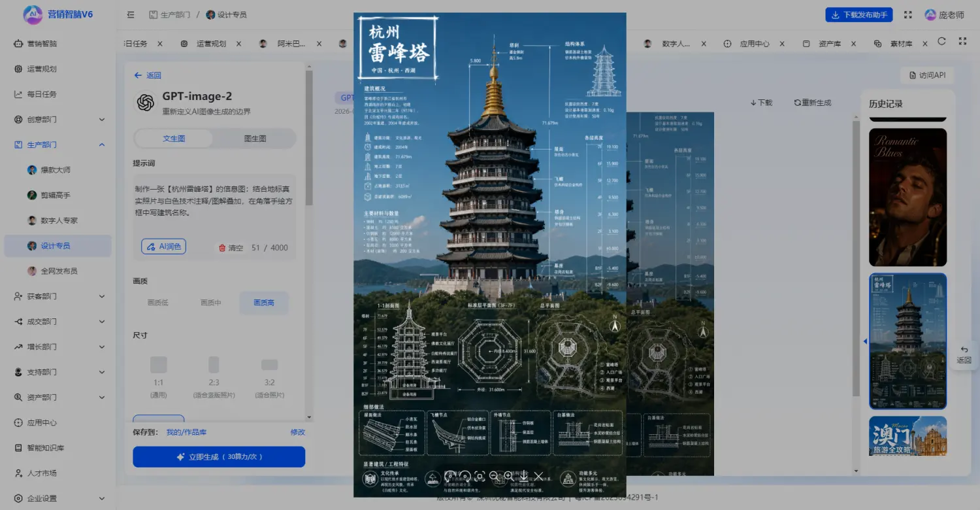Image resolution: width=980 pixels, height=510 pixels.
Task: Click the AI润色 button
Action: click(x=164, y=246)
